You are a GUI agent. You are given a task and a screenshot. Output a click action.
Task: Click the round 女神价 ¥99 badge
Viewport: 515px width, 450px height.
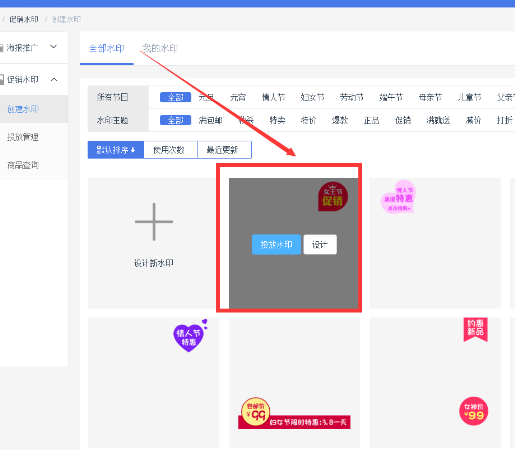pyautogui.click(x=474, y=411)
